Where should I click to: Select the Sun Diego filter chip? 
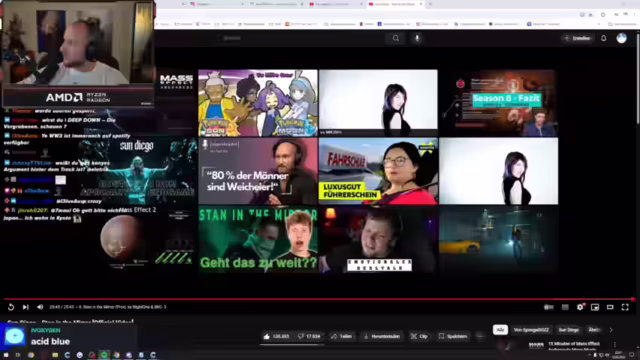point(569,330)
